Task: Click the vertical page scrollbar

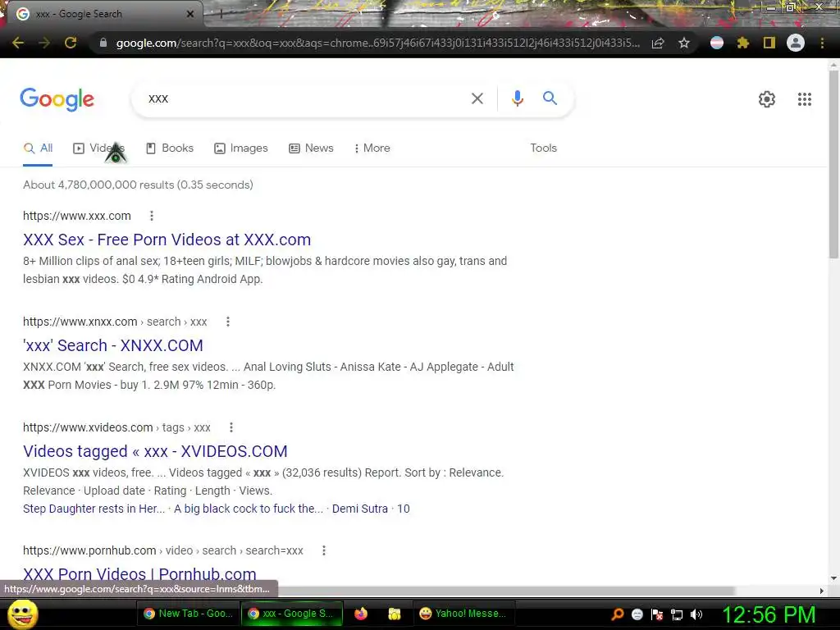Action: tap(833, 164)
